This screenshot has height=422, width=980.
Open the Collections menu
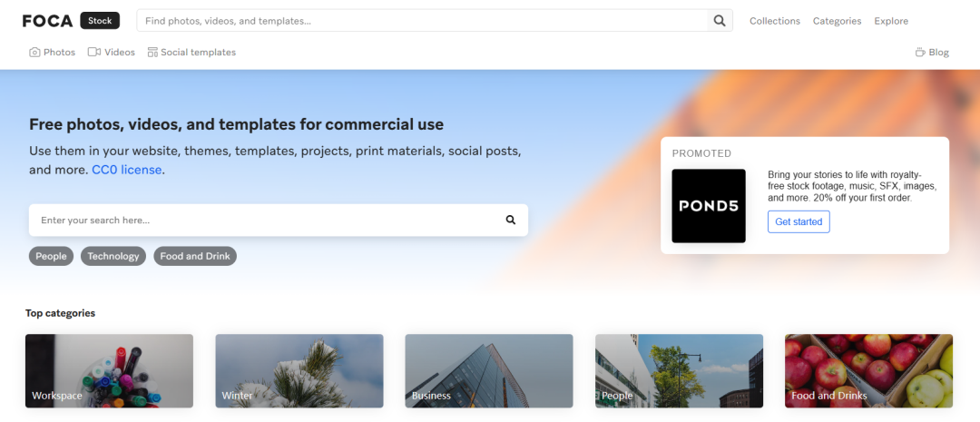point(774,21)
